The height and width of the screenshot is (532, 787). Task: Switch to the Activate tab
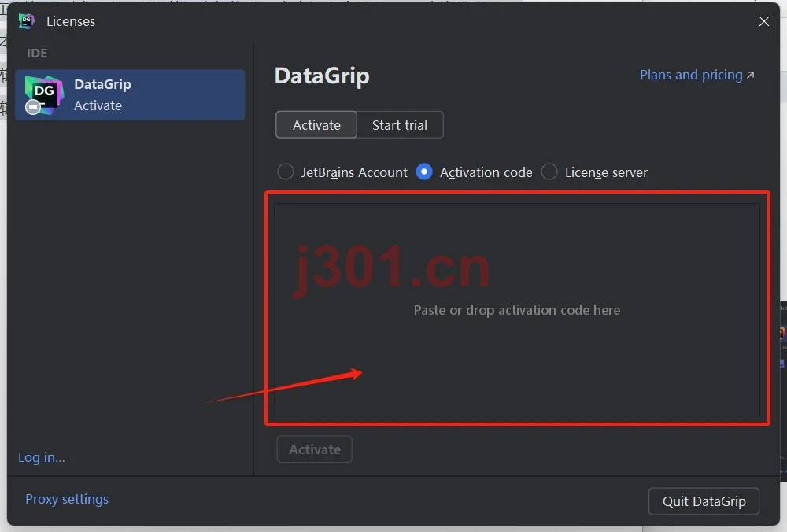[316, 125]
